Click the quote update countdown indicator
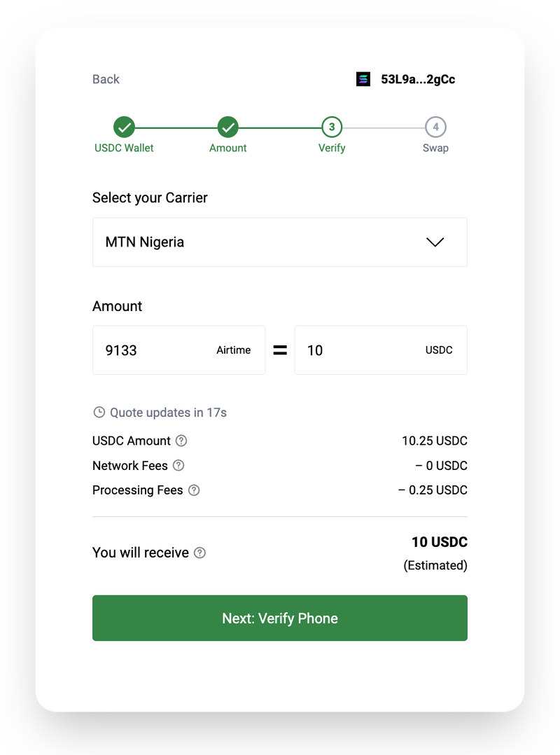 coord(160,413)
